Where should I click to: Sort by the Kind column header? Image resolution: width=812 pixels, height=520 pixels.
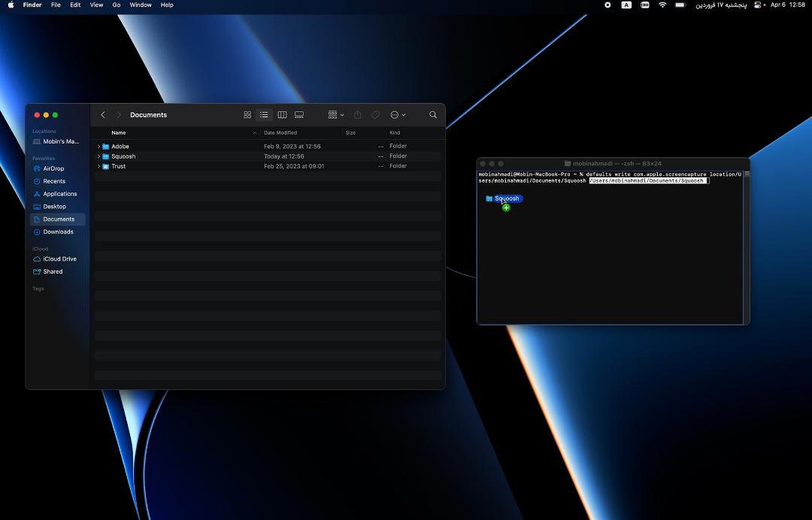[x=395, y=133]
